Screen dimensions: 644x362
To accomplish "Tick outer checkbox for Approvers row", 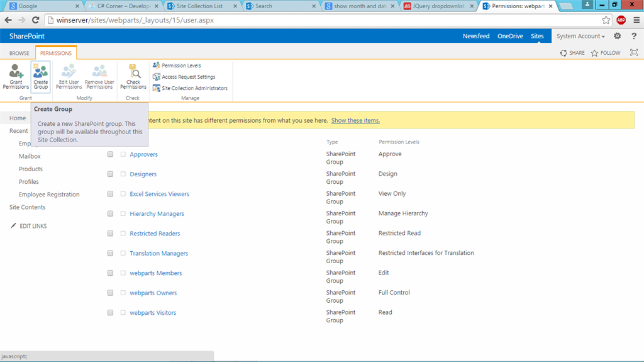I will [x=110, y=154].
